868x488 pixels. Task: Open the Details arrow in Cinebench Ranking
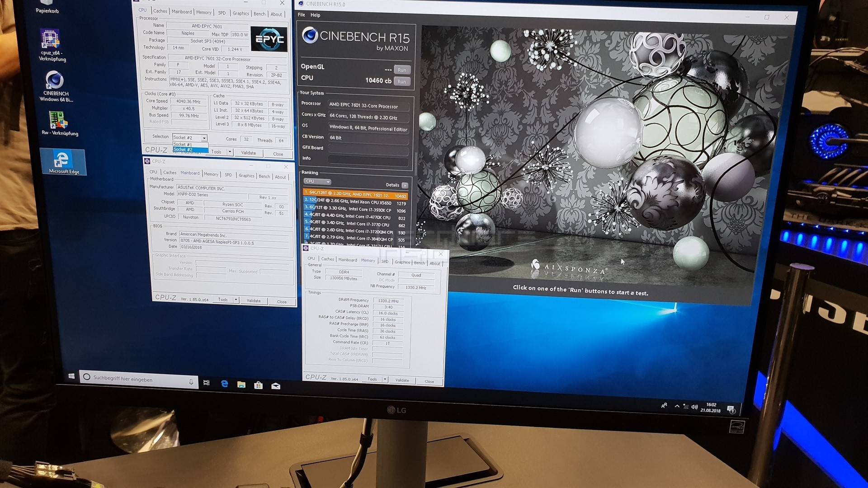[405, 185]
